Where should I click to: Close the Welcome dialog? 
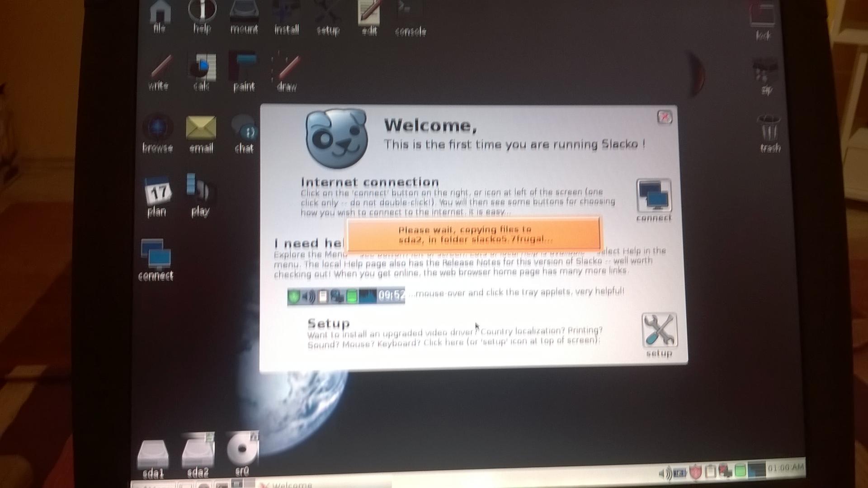(665, 118)
